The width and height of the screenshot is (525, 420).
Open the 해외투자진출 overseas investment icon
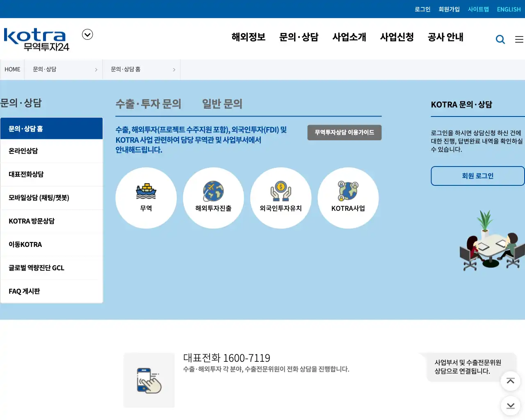[213, 198]
